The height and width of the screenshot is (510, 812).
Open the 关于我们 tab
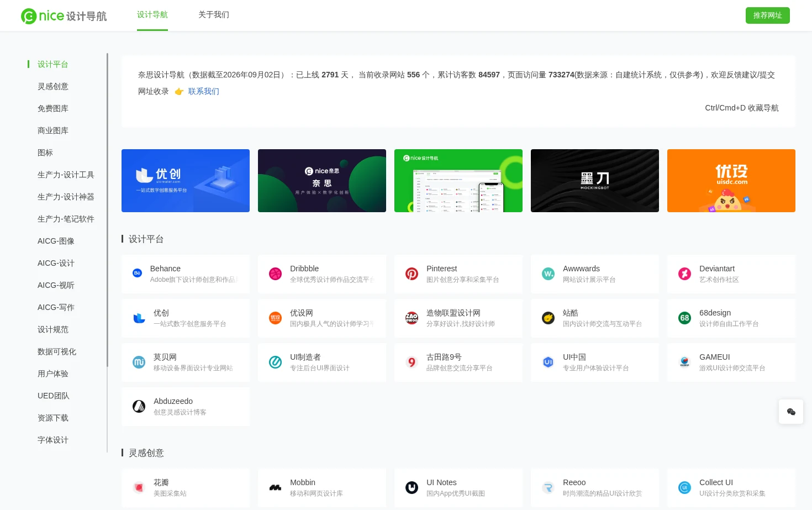pyautogui.click(x=214, y=15)
